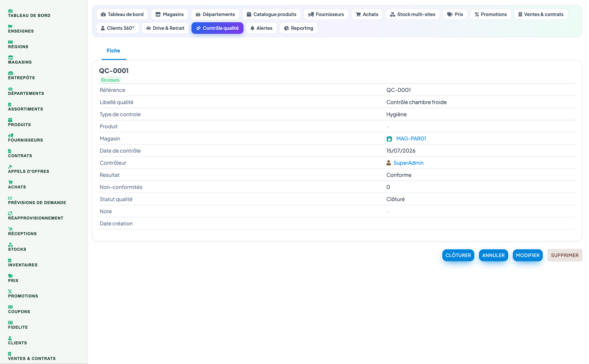Viewport: 589px width, 364px height.
Task: Go to Coupons in the sidebar
Action: click(19, 312)
